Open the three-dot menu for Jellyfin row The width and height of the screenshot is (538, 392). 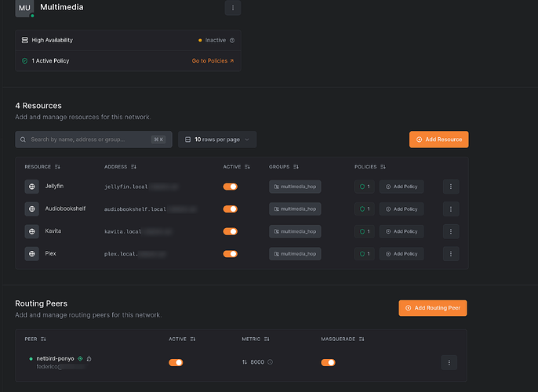pos(451,187)
